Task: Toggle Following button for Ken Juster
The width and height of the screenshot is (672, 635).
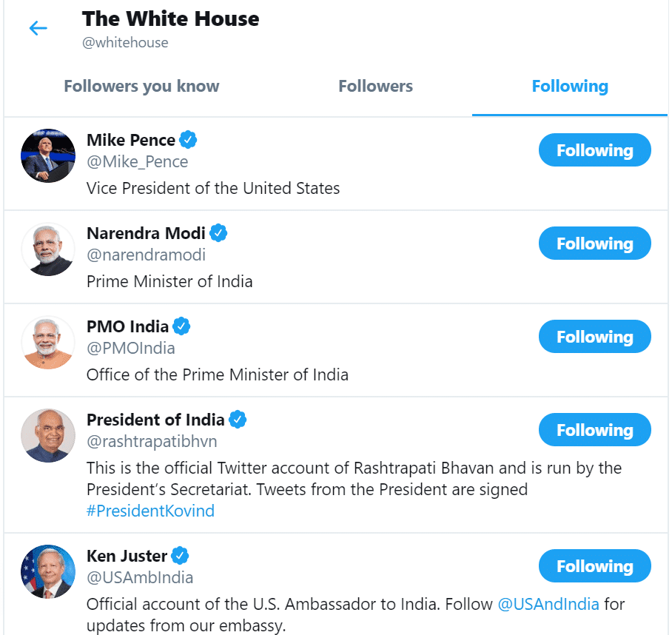Action: click(x=594, y=567)
